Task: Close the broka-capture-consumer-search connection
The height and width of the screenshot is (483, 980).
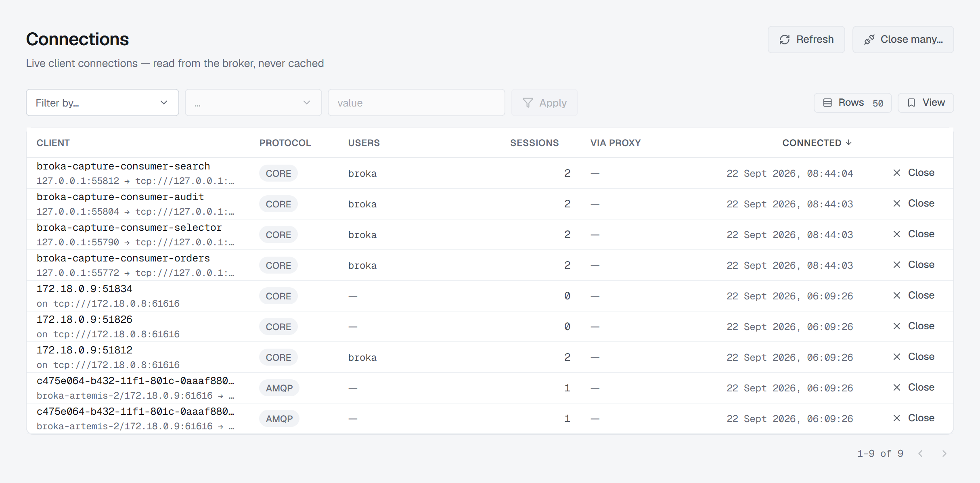Action: click(914, 173)
